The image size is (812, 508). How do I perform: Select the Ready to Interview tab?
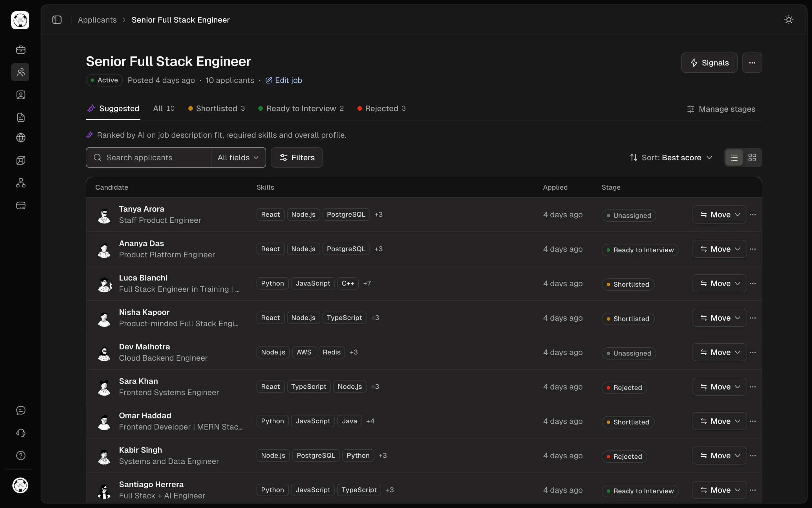coord(301,109)
